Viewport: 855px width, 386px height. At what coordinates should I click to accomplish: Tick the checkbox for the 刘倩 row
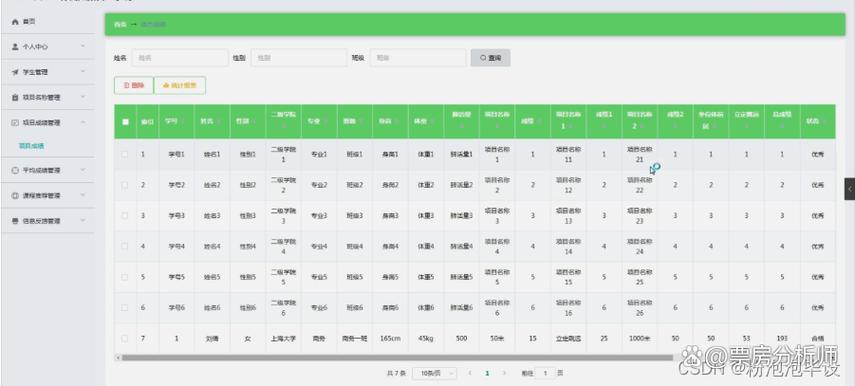(x=125, y=338)
